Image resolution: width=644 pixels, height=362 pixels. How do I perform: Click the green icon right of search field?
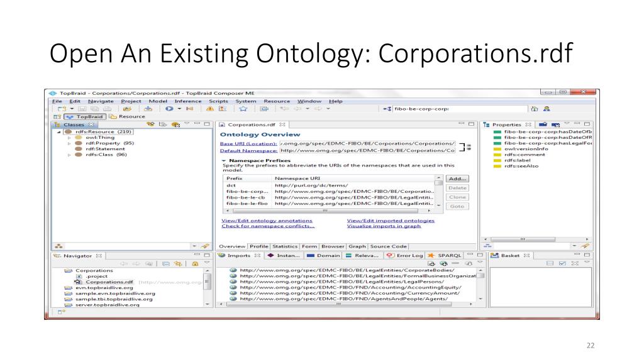point(535,109)
